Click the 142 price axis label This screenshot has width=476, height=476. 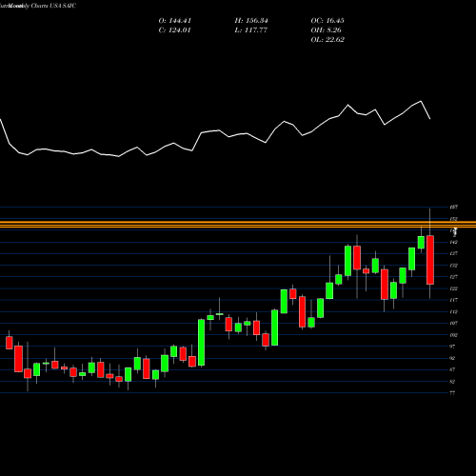(x=454, y=242)
